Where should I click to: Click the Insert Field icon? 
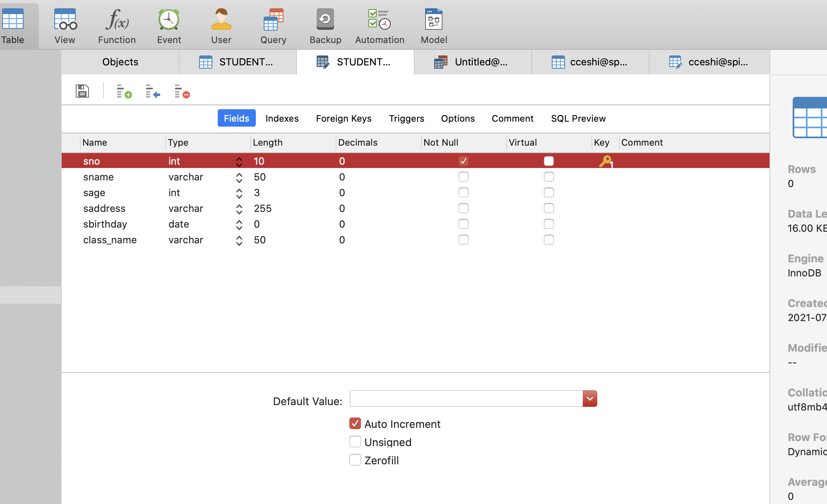[x=153, y=91]
